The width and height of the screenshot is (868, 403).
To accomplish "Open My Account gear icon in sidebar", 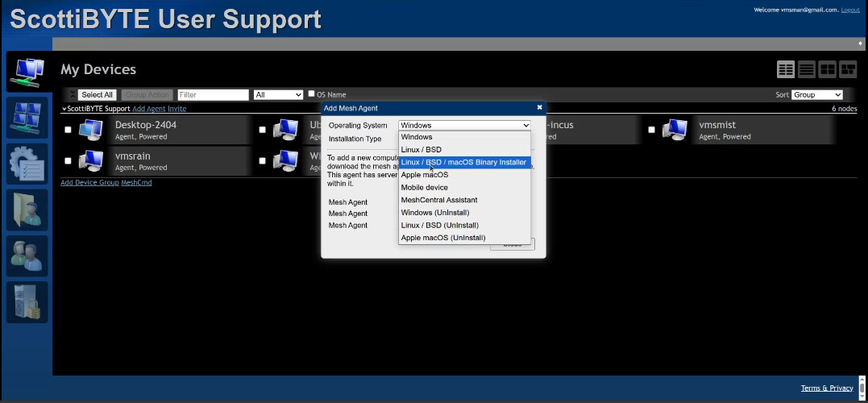I will coord(27,164).
